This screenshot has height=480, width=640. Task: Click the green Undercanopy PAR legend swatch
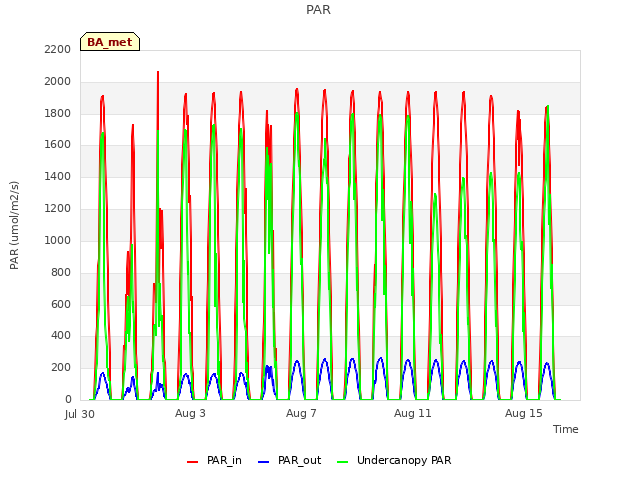click(x=342, y=462)
